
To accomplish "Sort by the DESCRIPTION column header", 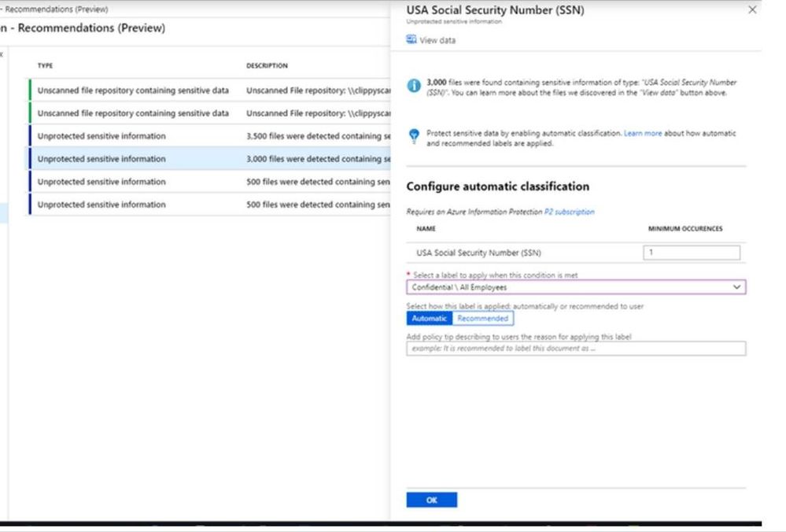I will click(267, 66).
